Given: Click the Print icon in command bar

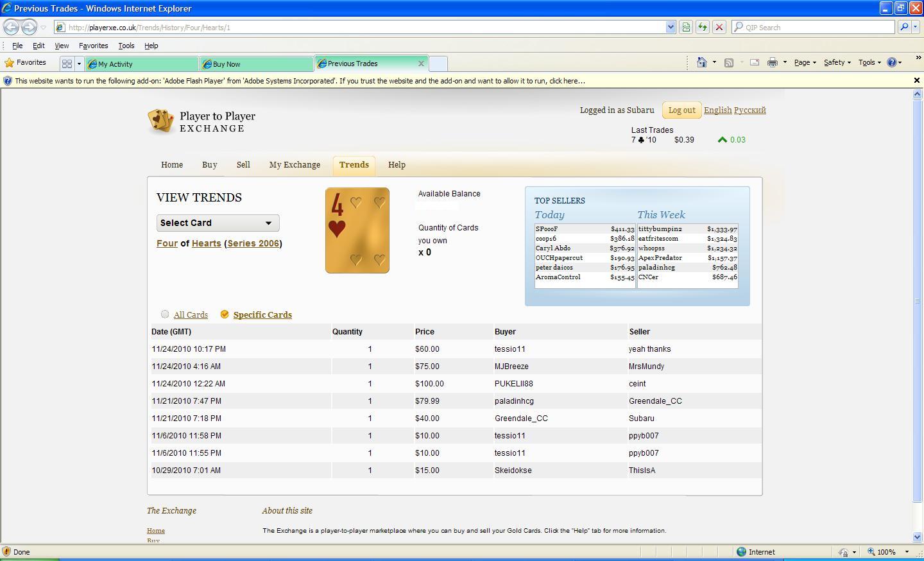Looking at the screenshot, I should pos(773,62).
